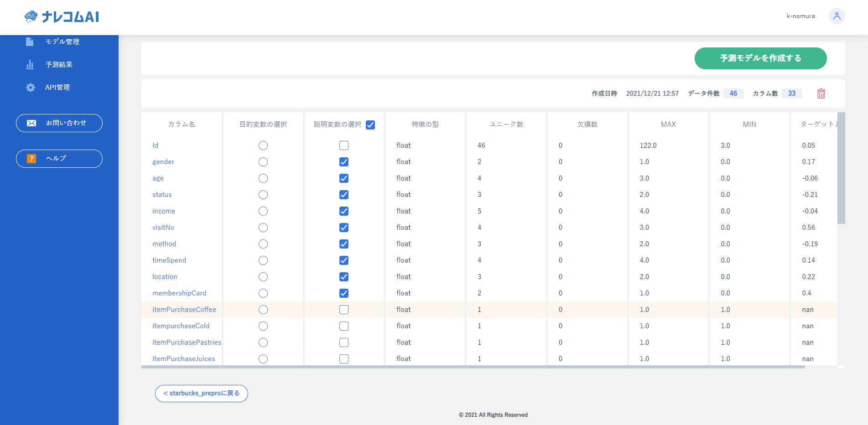Uncheck the gender explanatory variable checkbox
The height and width of the screenshot is (425, 868).
(x=344, y=162)
